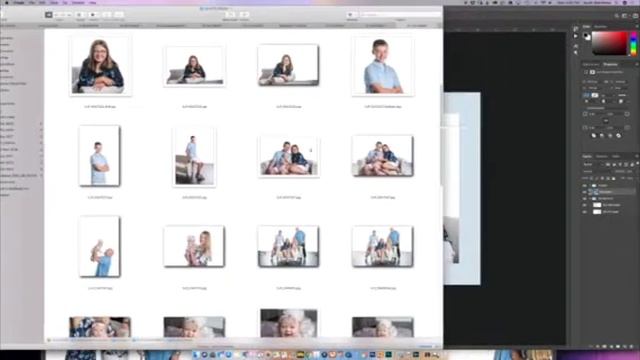Click the rainbow hue slider in Color panel
This screenshot has height=360, width=640.
click(633, 43)
